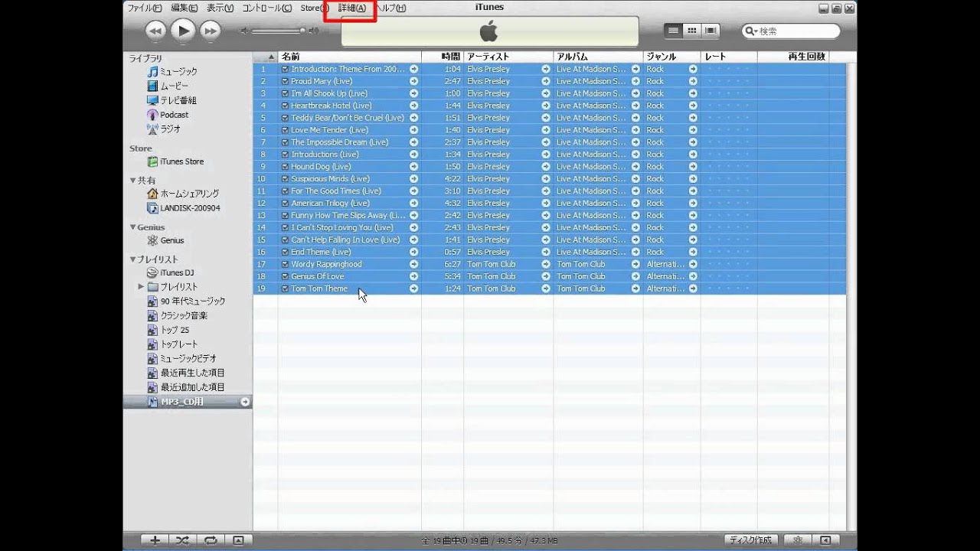980x551 pixels.
Task: Click arrow next to Proud Mary (Live) title
Action: (x=413, y=81)
